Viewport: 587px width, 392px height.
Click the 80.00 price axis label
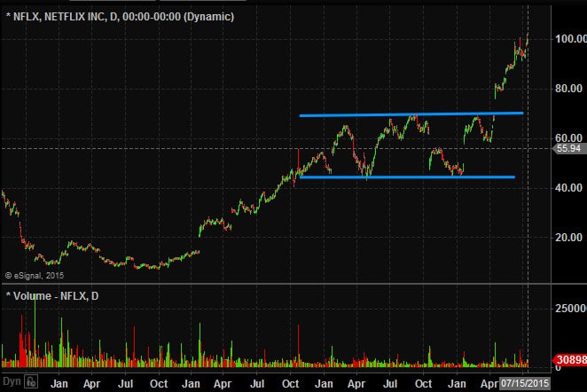click(568, 89)
